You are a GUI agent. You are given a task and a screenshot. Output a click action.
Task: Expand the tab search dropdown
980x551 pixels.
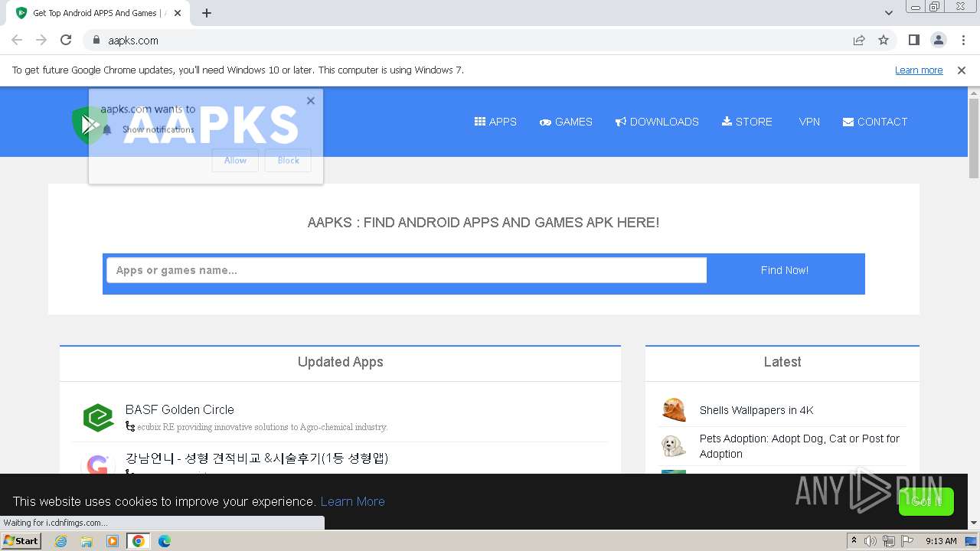coord(889,13)
